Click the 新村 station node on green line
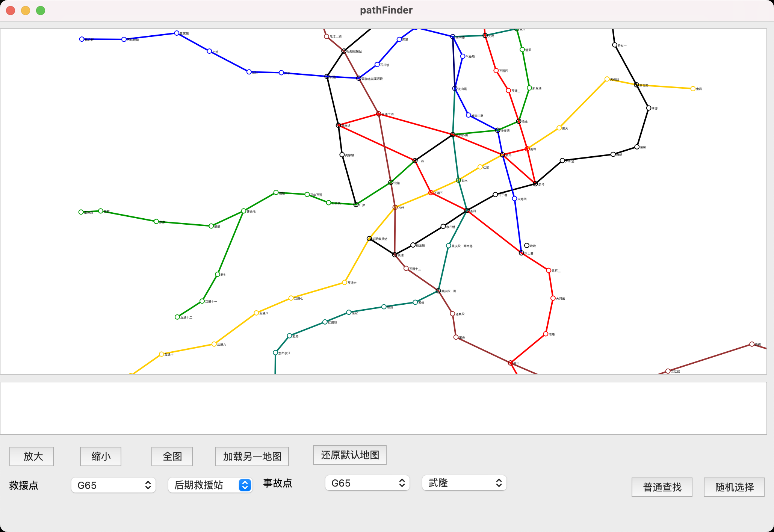This screenshot has width=774, height=532. point(218,274)
